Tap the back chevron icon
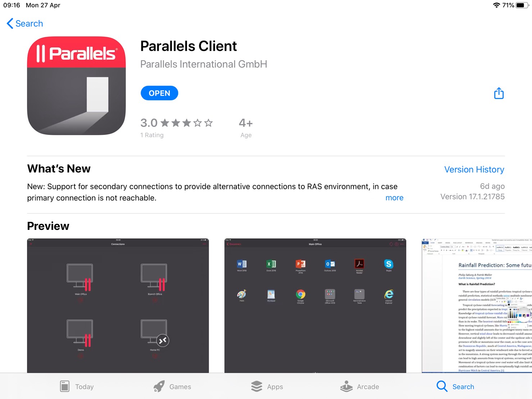This screenshot has height=399, width=532. pos(10,24)
